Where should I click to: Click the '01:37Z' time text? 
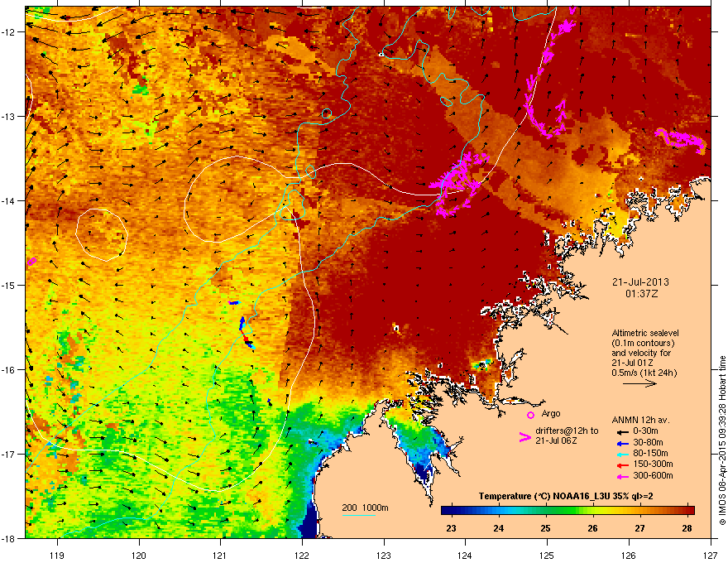click(641, 294)
